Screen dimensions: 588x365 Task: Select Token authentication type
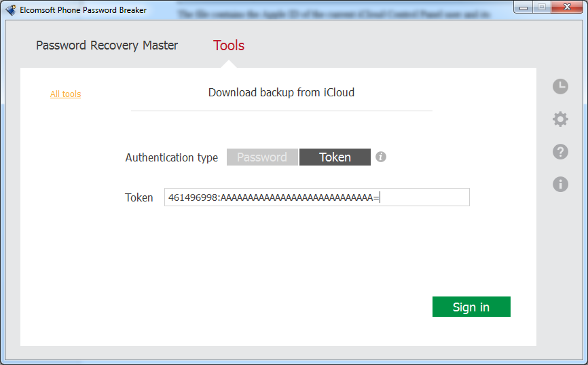(x=335, y=157)
